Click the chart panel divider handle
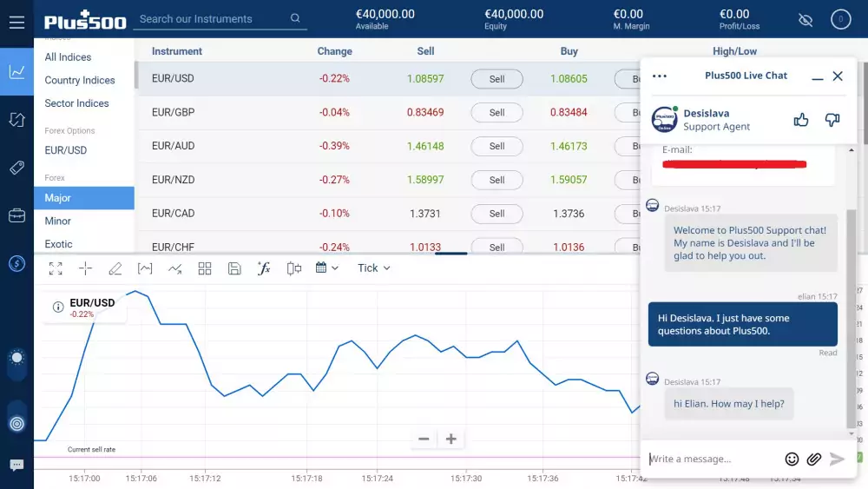 450,254
